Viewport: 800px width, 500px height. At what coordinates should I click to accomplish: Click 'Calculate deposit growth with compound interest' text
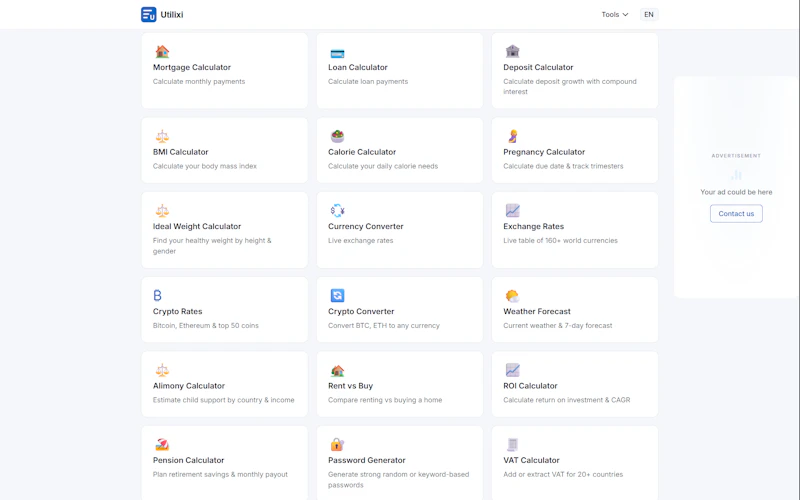(570, 87)
